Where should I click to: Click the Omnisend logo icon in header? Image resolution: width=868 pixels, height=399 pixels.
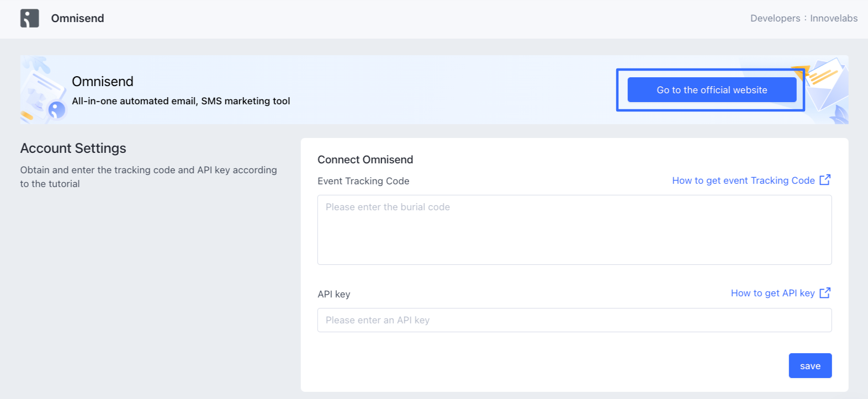(30, 18)
